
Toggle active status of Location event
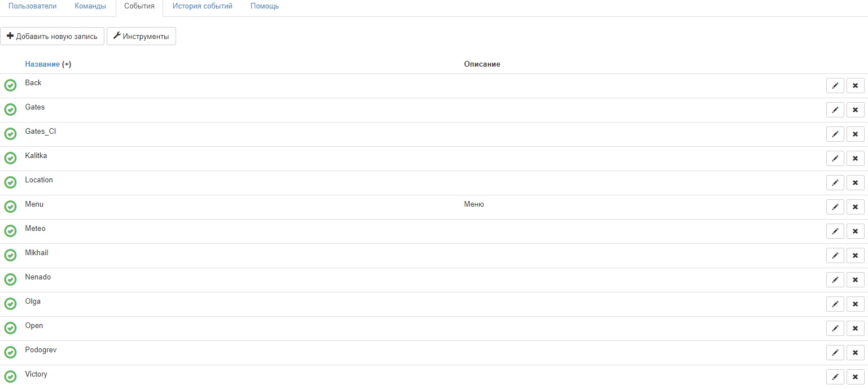pos(10,182)
